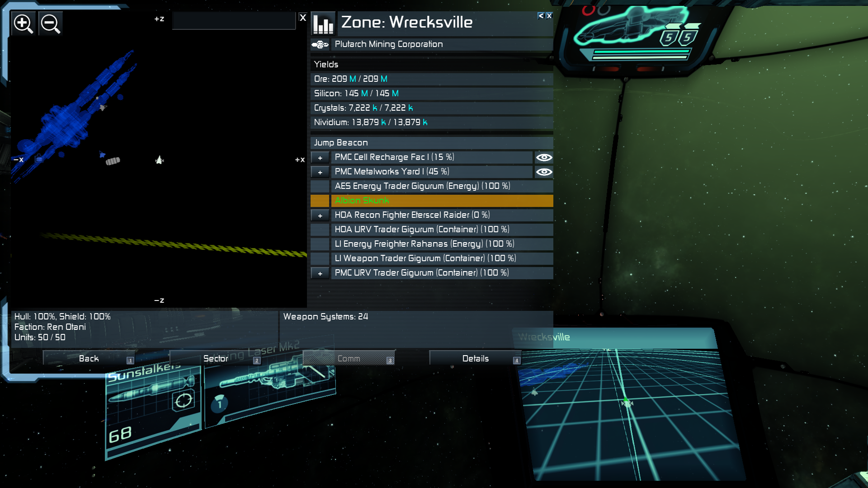Viewport: 868px width, 488px height.
Task: Expand PMC Metalworks Yard I entry
Action: [x=320, y=172]
